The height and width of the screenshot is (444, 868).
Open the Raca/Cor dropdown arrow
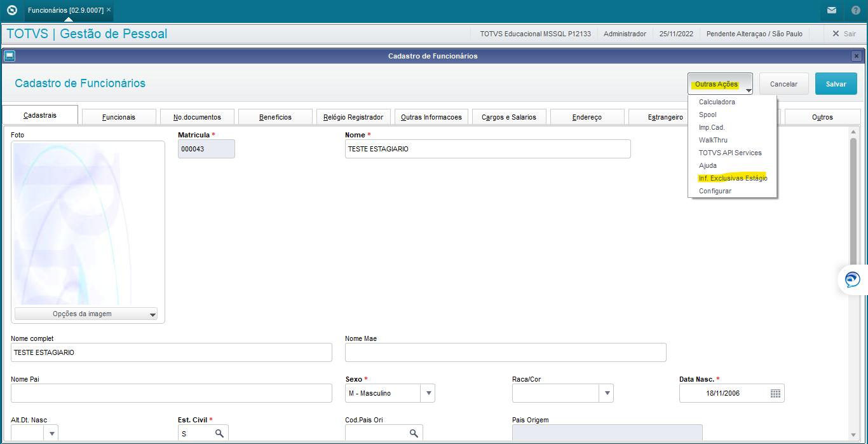[x=607, y=393]
